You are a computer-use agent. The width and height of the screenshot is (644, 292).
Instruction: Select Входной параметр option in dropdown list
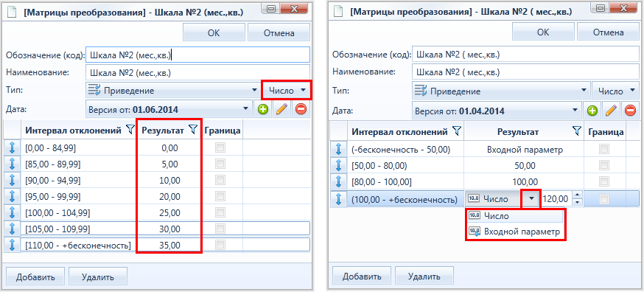click(515, 232)
